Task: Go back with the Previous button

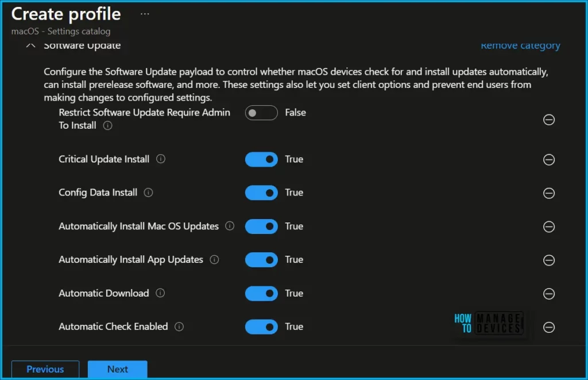Action: tap(45, 369)
